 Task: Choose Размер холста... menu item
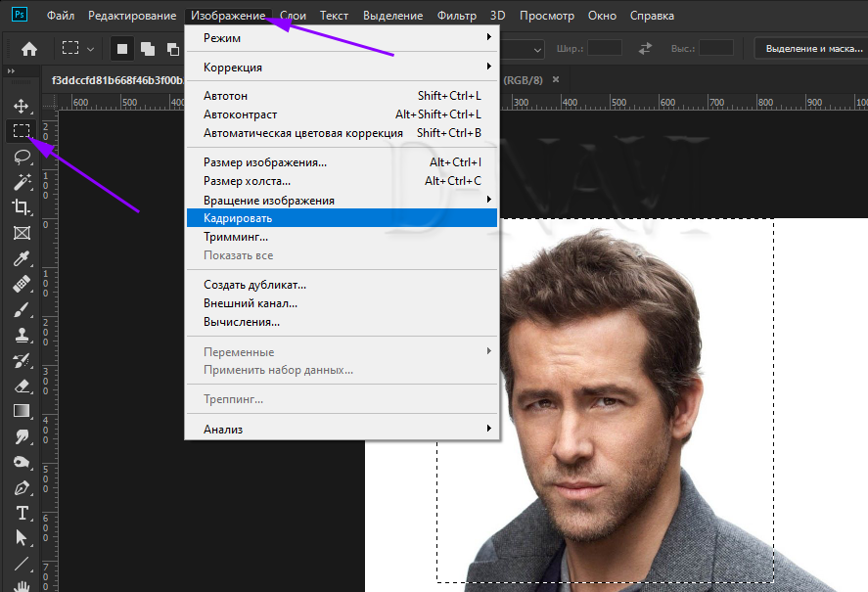(343, 180)
